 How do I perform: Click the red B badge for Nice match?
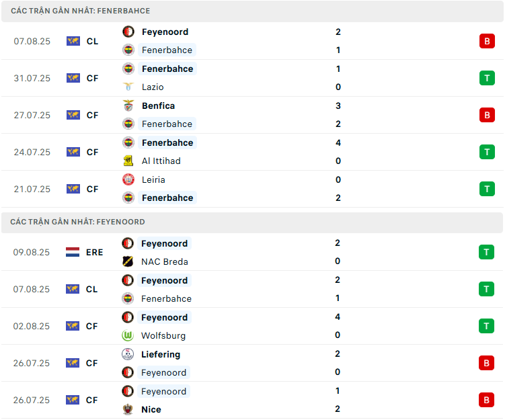(x=486, y=400)
